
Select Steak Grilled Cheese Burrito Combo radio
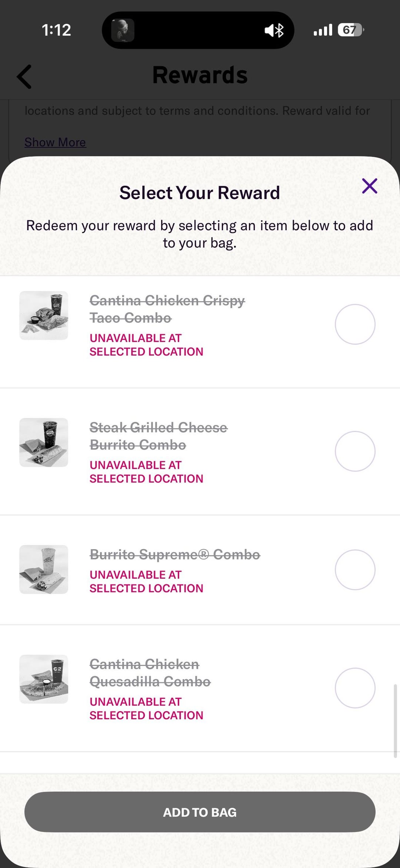355,451
